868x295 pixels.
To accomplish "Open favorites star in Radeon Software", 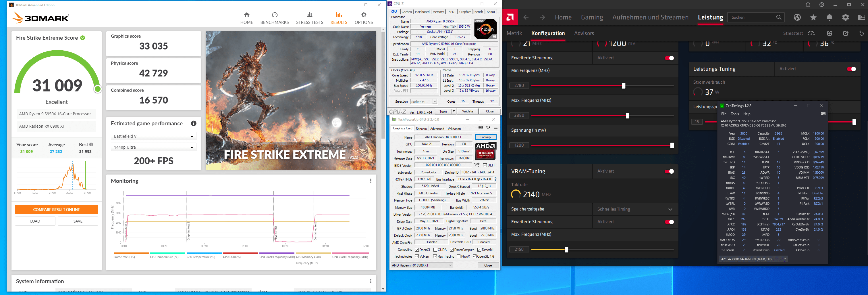I will tap(813, 17).
